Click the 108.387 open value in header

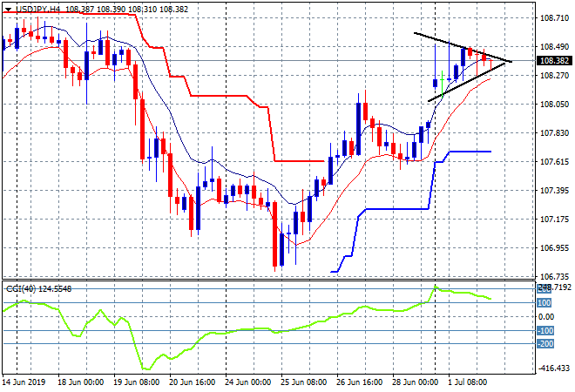point(79,10)
